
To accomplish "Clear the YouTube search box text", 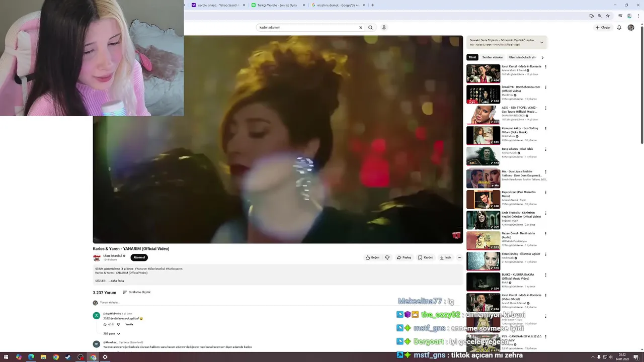I will point(360,28).
